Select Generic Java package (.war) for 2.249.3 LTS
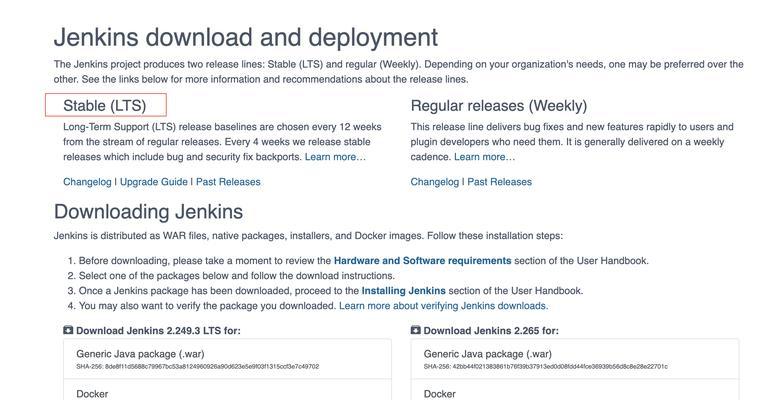Screen dimensions: 777x400 [227, 359]
